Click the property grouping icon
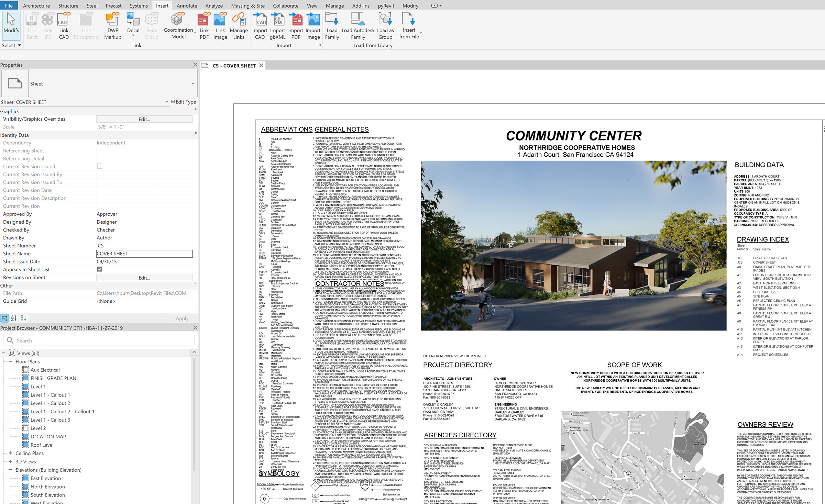 point(4,318)
